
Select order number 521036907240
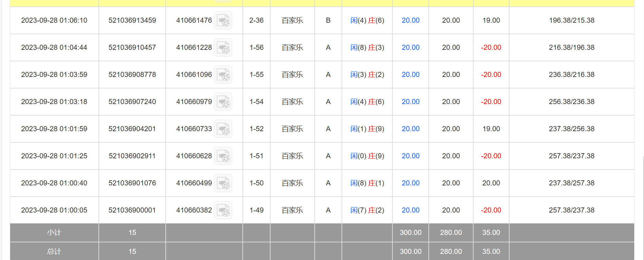[x=132, y=102]
